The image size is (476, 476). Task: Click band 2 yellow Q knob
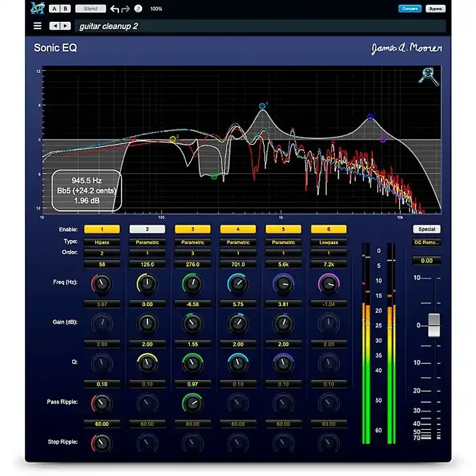click(148, 363)
